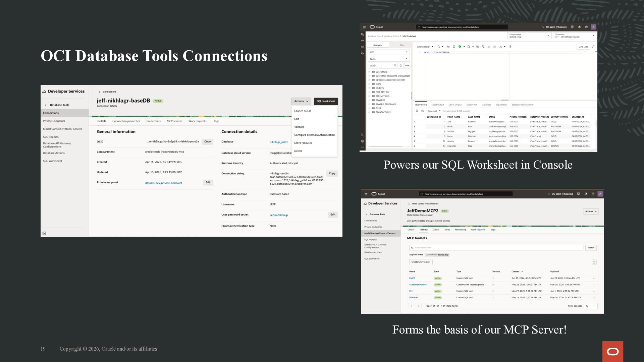Focus the Search and Filter field for MCP toolsets

point(496,248)
